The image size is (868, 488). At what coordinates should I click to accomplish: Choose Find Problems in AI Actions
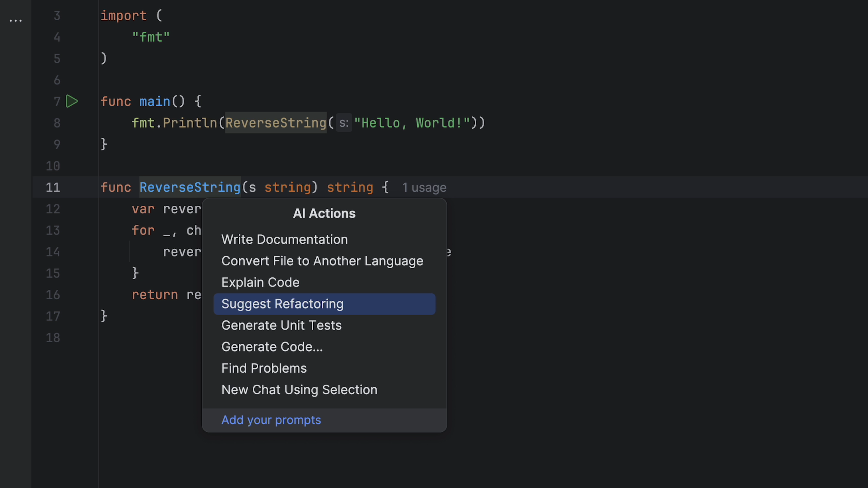(x=264, y=368)
